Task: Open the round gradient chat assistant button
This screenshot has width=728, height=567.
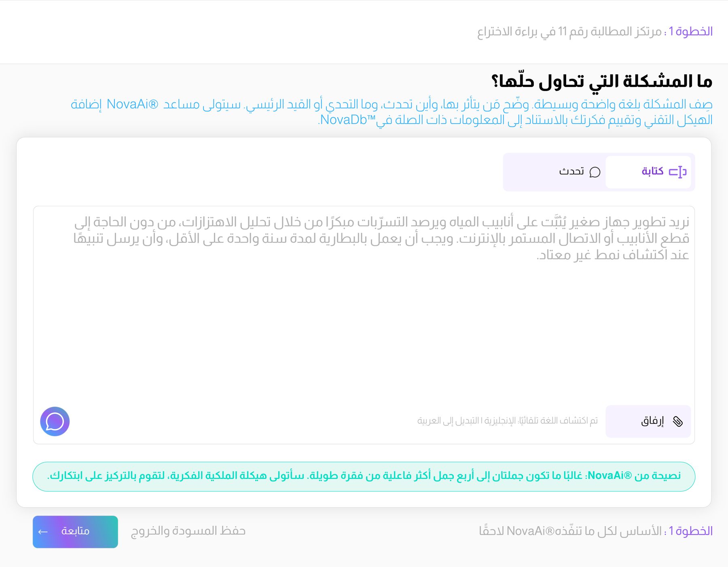Action: tap(55, 421)
